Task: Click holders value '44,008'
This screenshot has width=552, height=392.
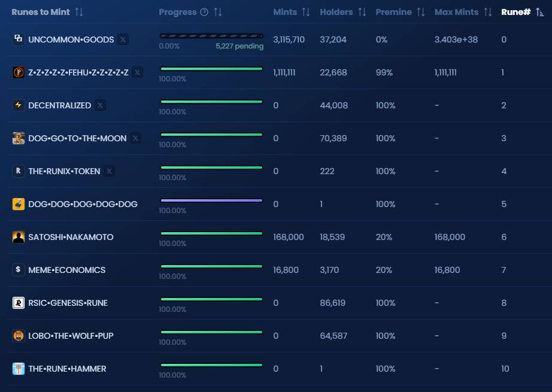Action: [x=333, y=105]
